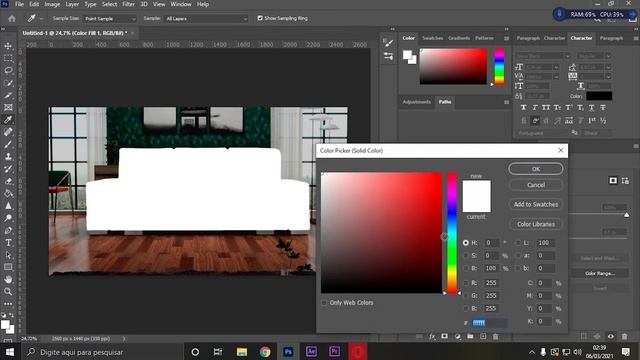Click the hue slider in Color Picker dialog
640x360 pixels.
452,233
